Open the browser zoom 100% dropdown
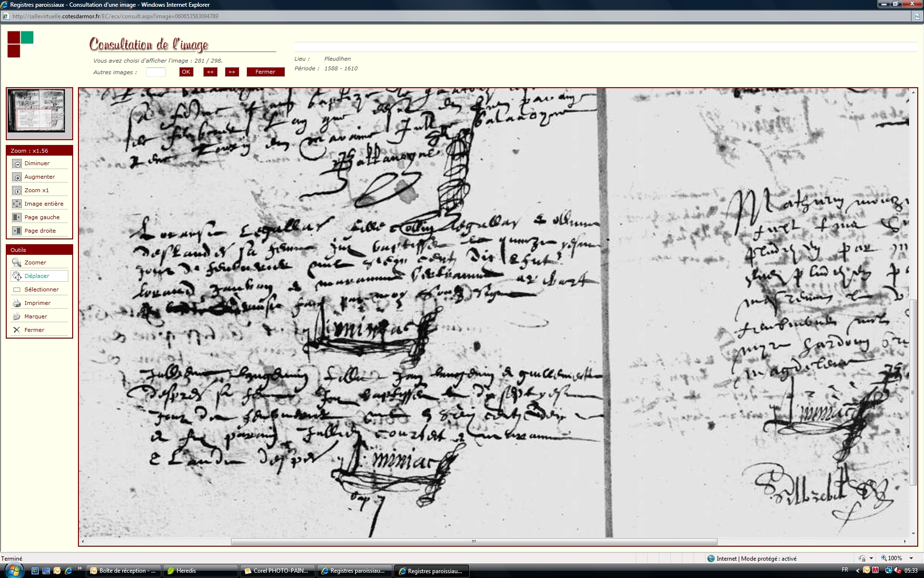Screen dimensions: 924x578 [x=911, y=558]
